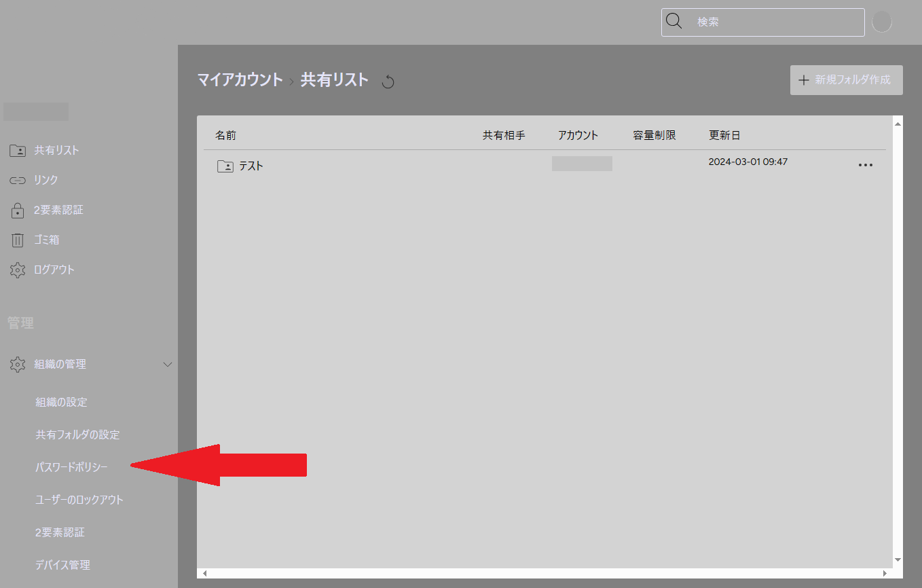Screen dimensions: 922x588
Task: Click the 共有リスト folder icon in sidebar
Action: click(18, 150)
